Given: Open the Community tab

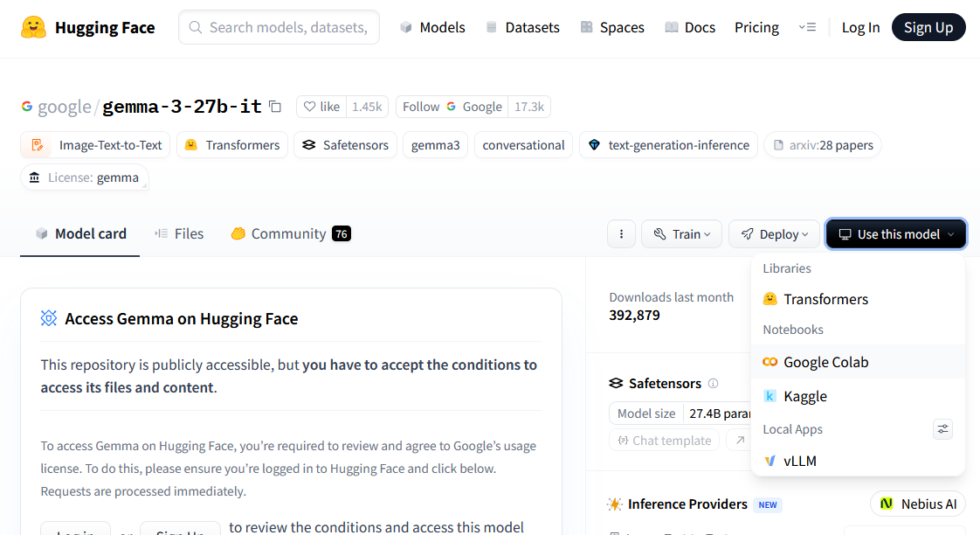Looking at the screenshot, I should pos(290,234).
